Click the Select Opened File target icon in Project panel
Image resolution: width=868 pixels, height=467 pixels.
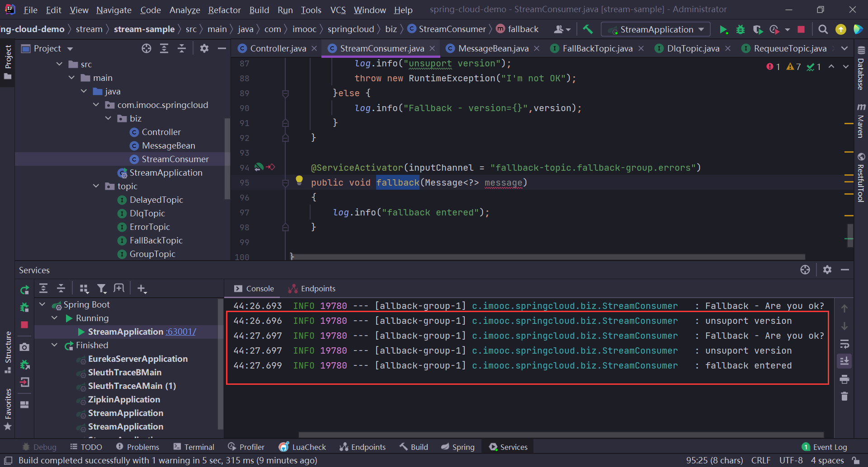pyautogui.click(x=146, y=48)
